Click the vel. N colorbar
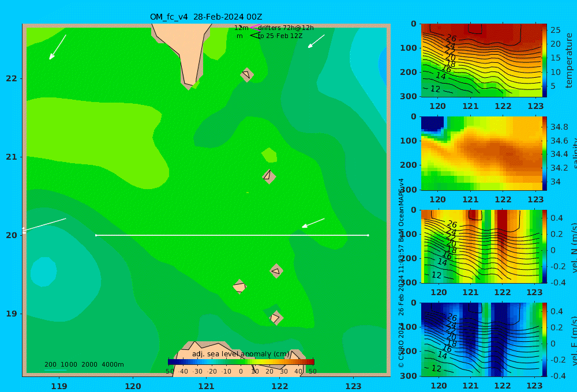This screenshot has width=577, height=392. coord(545,246)
